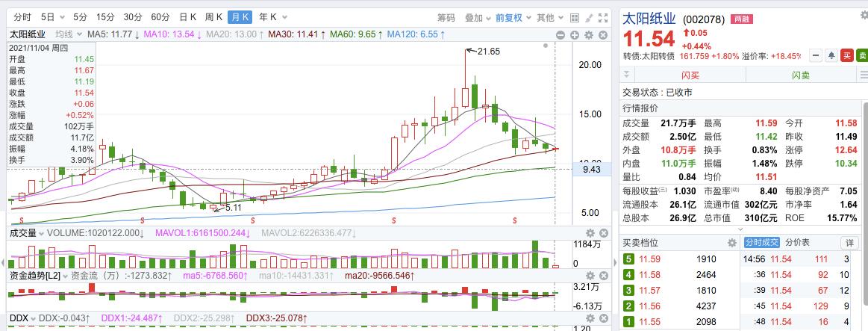Close the DDX indicator panel
This screenshot has width=868, height=331.
click(x=604, y=318)
